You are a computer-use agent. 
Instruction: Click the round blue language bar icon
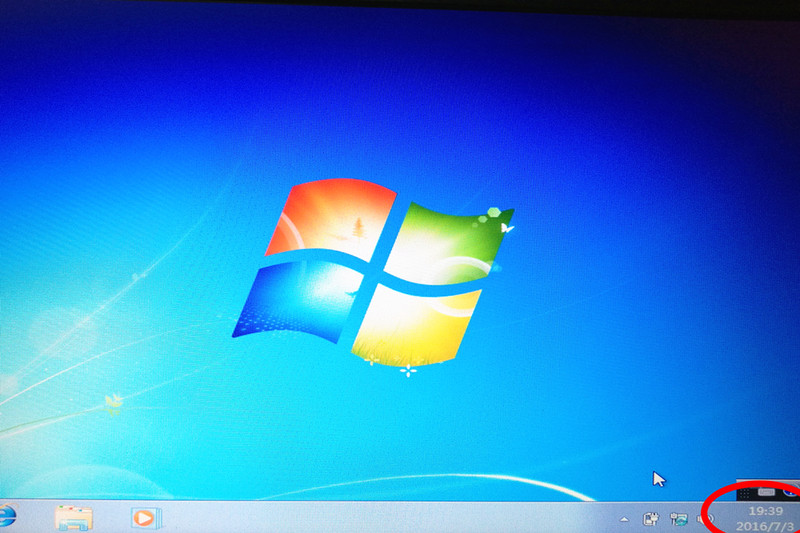pyautogui.click(x=792, y=491)
